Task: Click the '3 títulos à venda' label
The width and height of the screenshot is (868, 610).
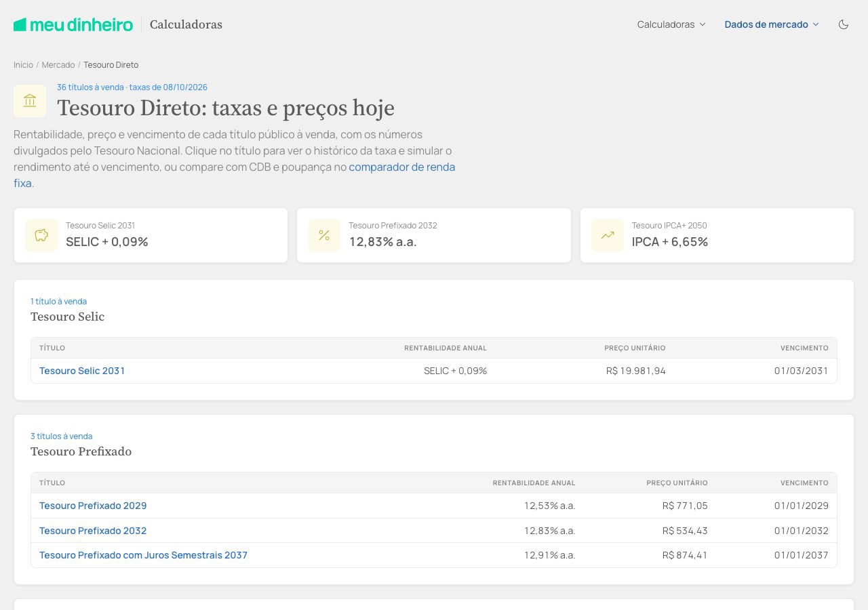Action: click(x=62, y=436)
